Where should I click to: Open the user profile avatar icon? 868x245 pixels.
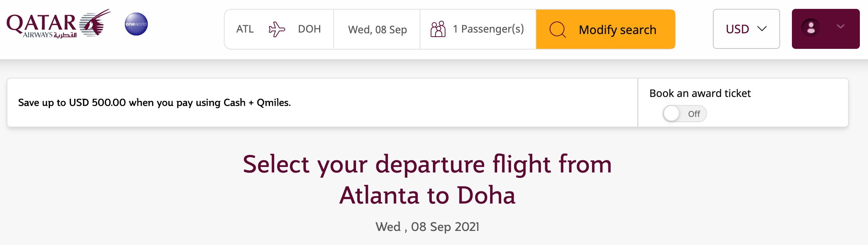click(x=810, y=27)
